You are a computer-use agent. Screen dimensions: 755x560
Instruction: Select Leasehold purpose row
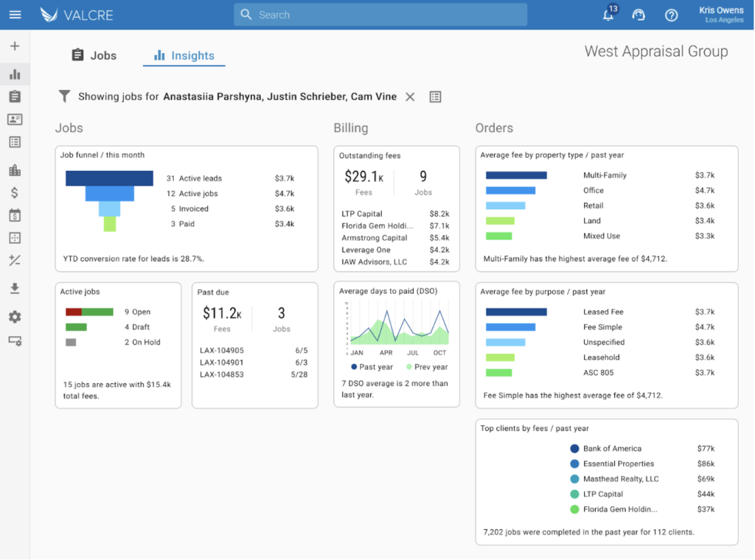tap(600, 357)
